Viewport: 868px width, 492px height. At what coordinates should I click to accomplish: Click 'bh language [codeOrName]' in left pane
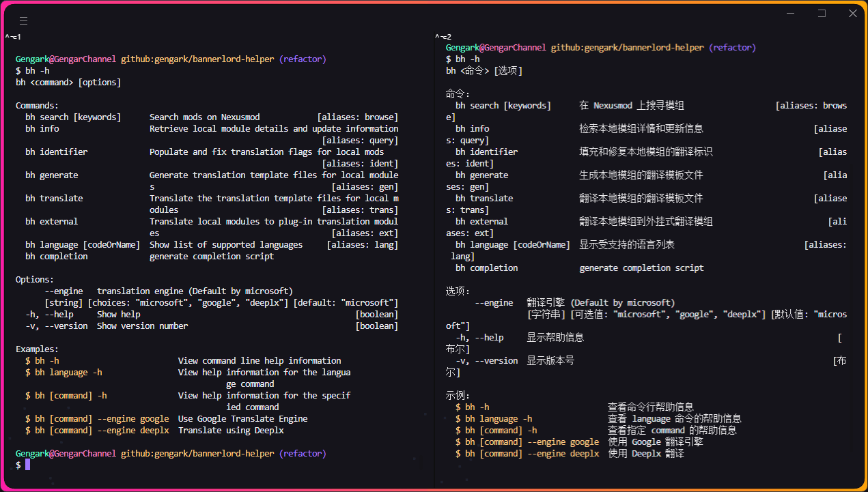(x=83, y=245)
